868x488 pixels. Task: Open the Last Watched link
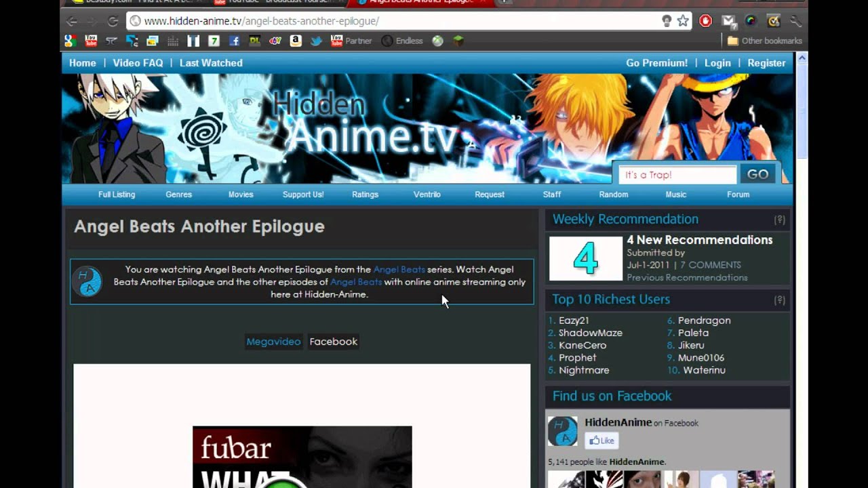point(211,63)
